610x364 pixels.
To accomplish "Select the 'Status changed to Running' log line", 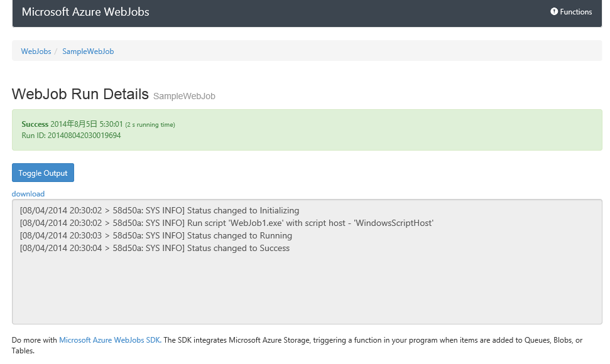I will tap(156, 236).
